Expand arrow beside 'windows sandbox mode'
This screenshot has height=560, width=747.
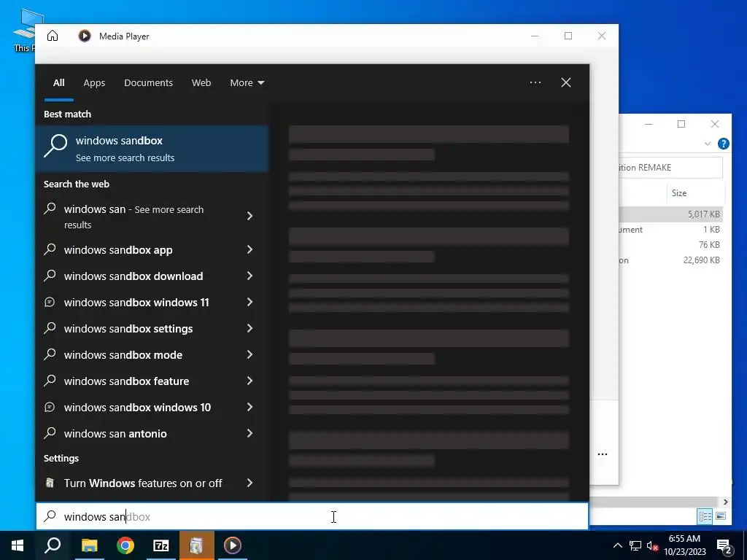tap(249, 355)
